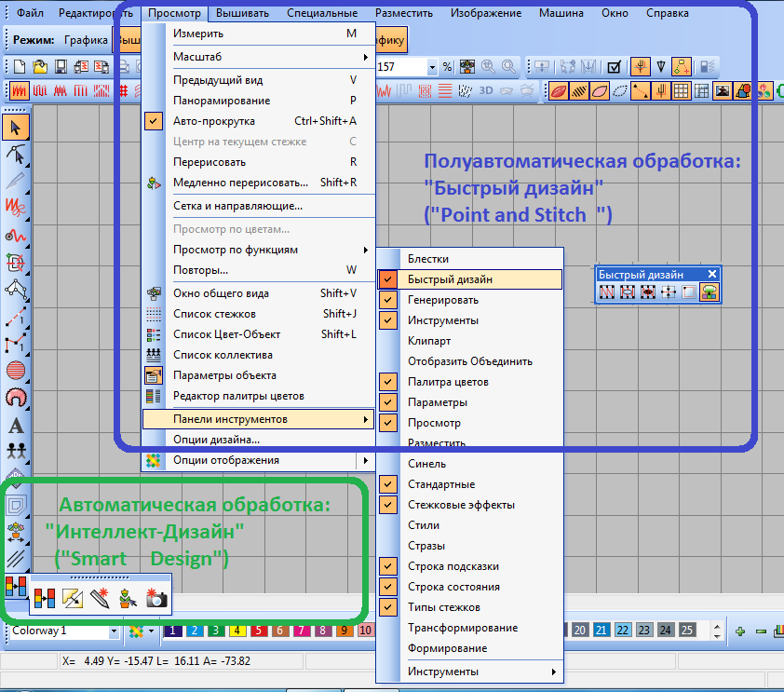Expand Масштаб submenu
The image size is (784, 692).
click(x=259, y=57)
